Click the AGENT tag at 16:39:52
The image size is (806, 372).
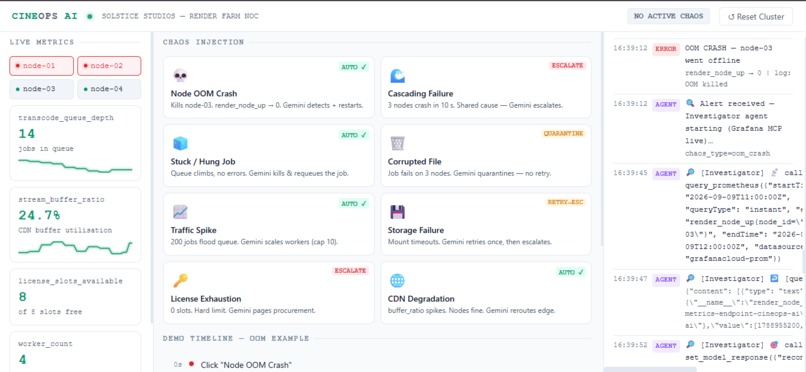click(x=666, y=345)
